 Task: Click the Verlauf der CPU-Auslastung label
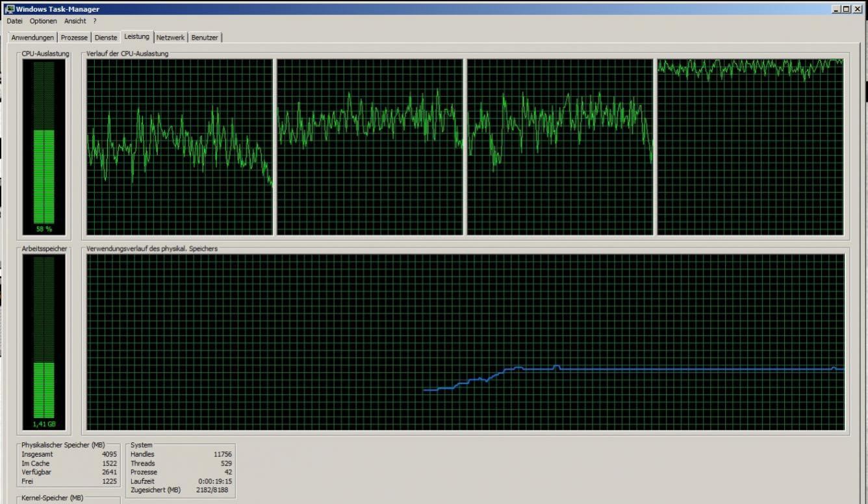pos(127,53)
